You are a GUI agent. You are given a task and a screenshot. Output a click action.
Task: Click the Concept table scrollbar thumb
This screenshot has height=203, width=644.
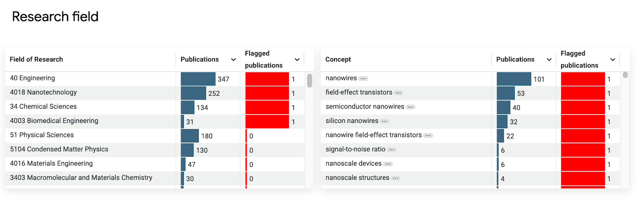click(x=625, y=75)
